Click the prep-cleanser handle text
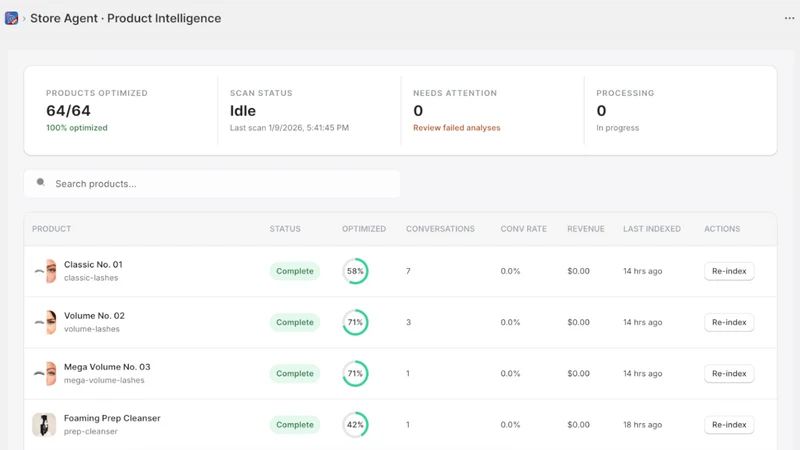800x450 pixels. (91, 432)
